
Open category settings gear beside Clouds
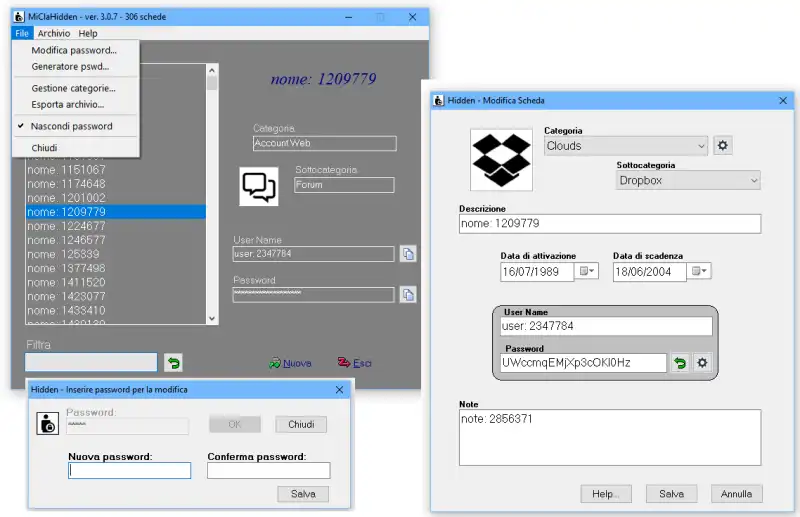coord(722,145)
